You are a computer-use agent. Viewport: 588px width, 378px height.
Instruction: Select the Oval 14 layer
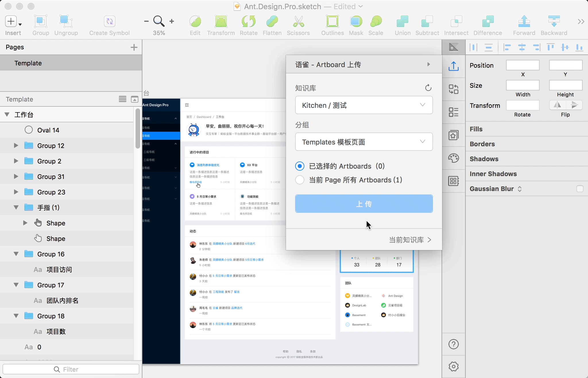48,130
